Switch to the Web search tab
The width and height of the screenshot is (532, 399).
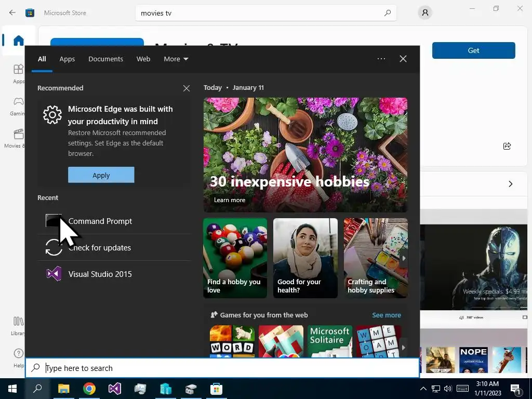click(143, 59)
